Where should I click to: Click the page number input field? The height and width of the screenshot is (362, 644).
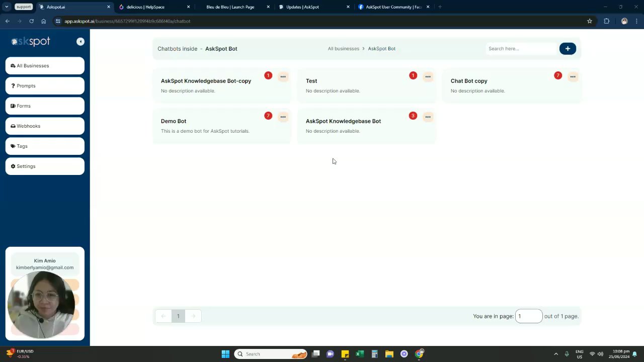(x=529, y=316)
